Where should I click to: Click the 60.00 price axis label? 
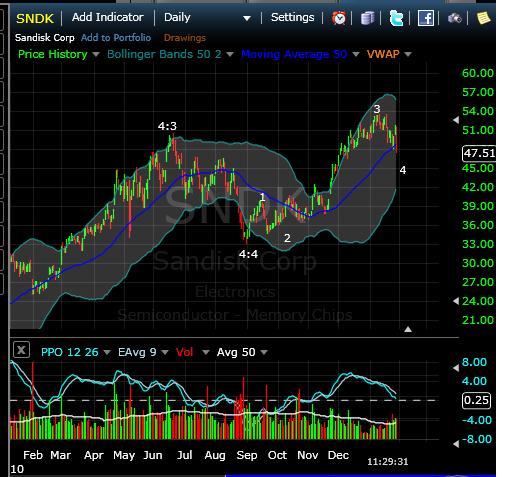point(478,73)
